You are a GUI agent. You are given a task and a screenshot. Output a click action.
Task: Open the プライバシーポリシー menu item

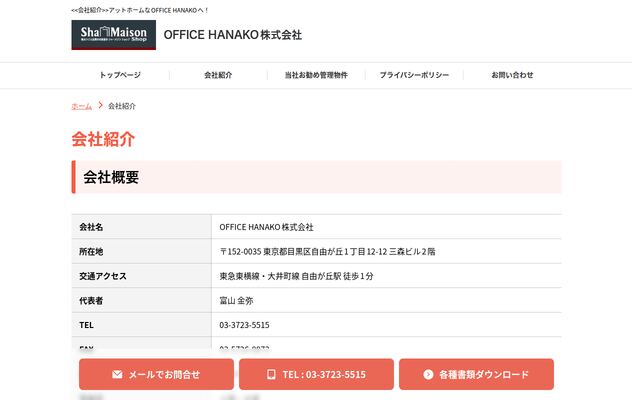click(414, 75)
